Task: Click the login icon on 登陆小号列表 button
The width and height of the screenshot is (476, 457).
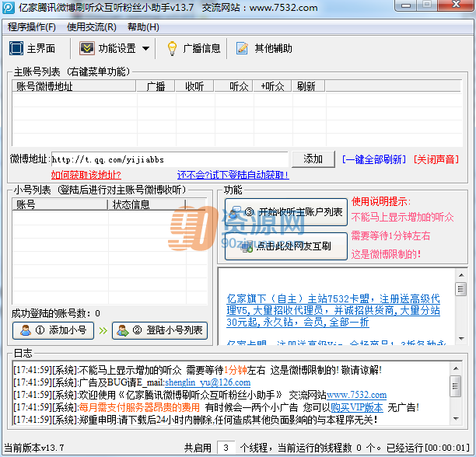Action: coord(123,330)
